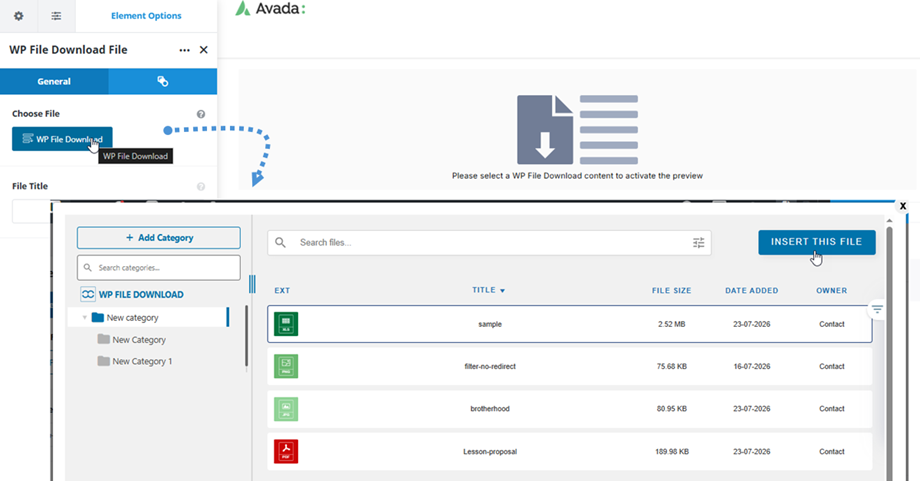Viewport: 920px width, 481px height.
Task: Click INSERT THIS FILE button
Action: click(x=817, y=242)
